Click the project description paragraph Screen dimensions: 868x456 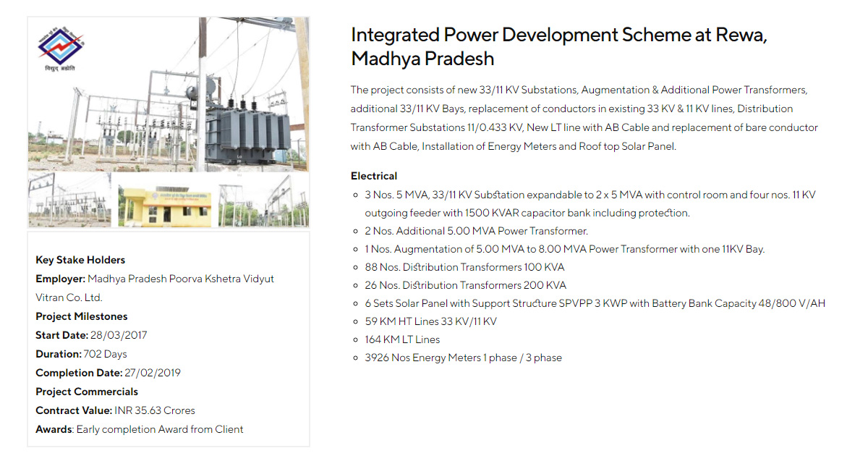(x=584, y=118)
